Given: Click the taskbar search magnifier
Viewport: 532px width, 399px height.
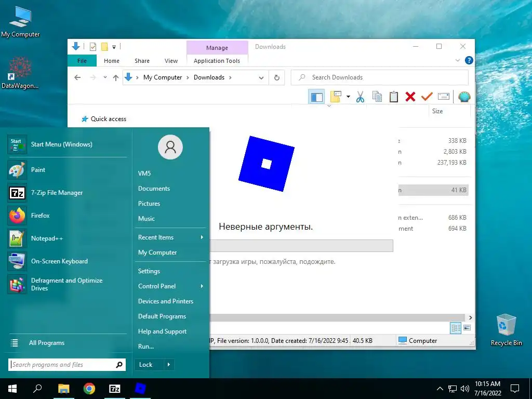Looking at the screenshot, I should pyautogui.click(x=37, y=389).
